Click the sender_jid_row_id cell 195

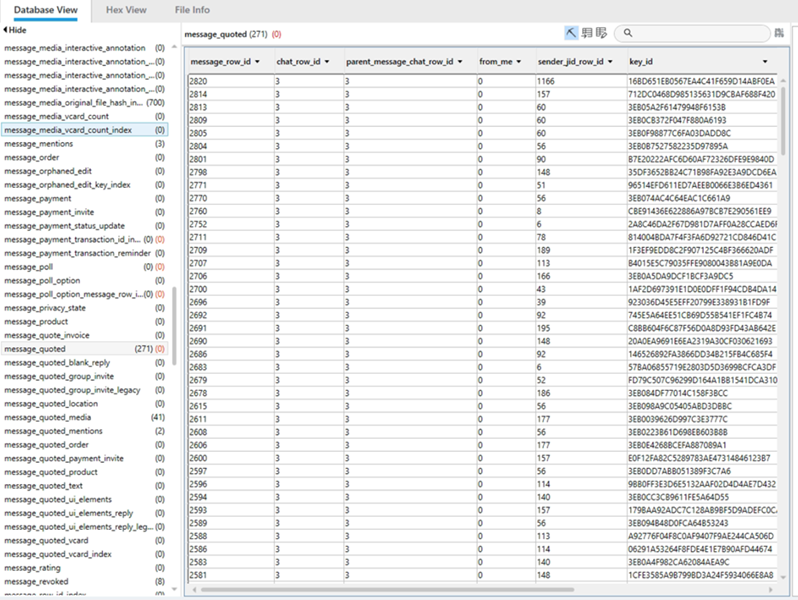coord(581,328)
